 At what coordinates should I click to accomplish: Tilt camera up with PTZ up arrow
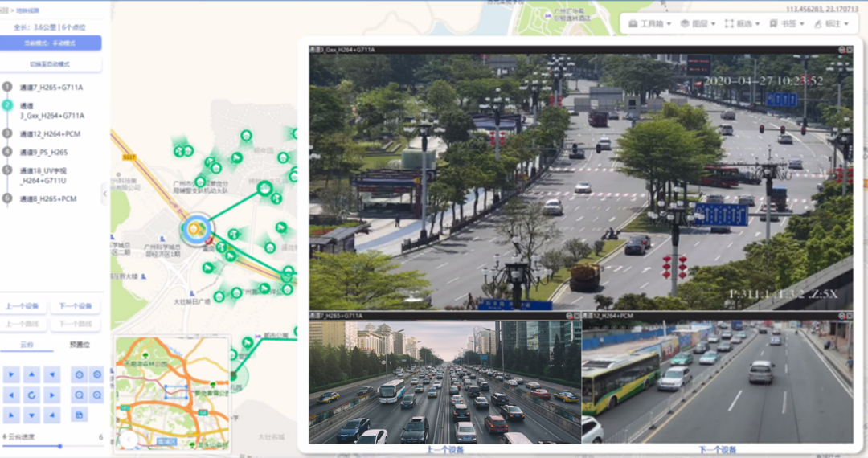click(31, 375)
